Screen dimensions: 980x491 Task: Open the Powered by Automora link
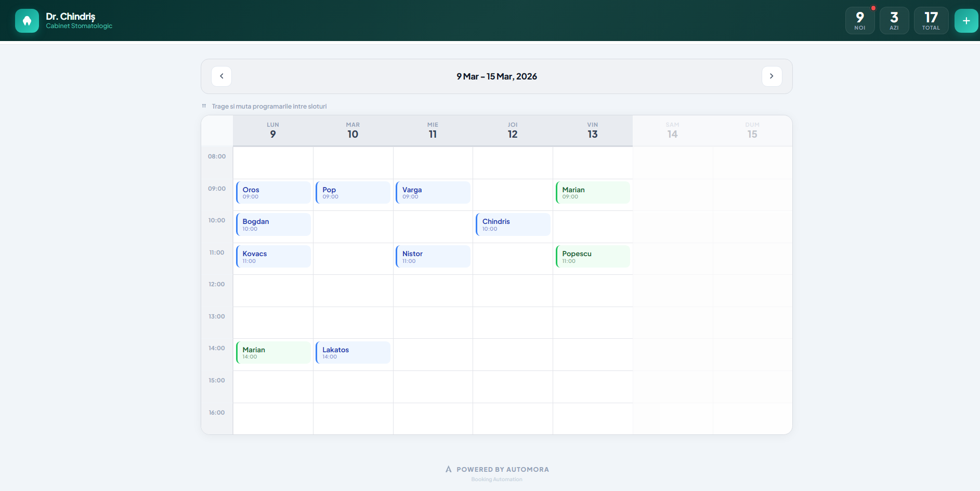click(x=501, y=469)
